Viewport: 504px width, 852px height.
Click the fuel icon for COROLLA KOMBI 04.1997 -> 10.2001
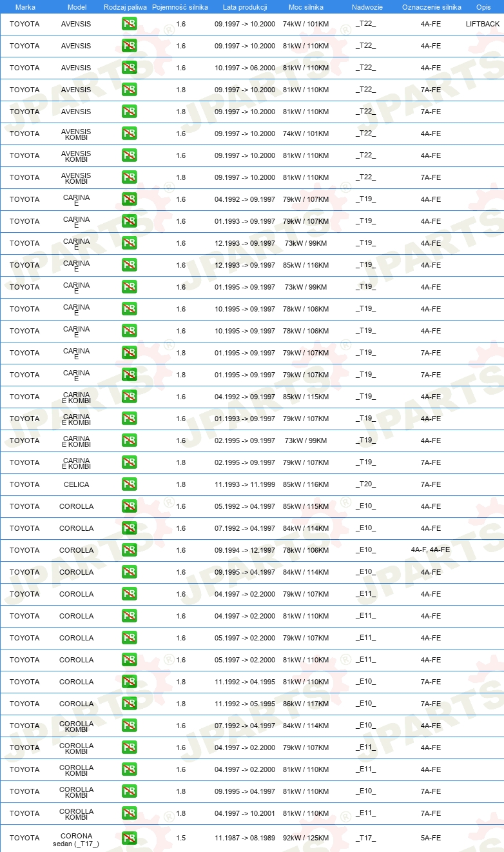(129, 813)
